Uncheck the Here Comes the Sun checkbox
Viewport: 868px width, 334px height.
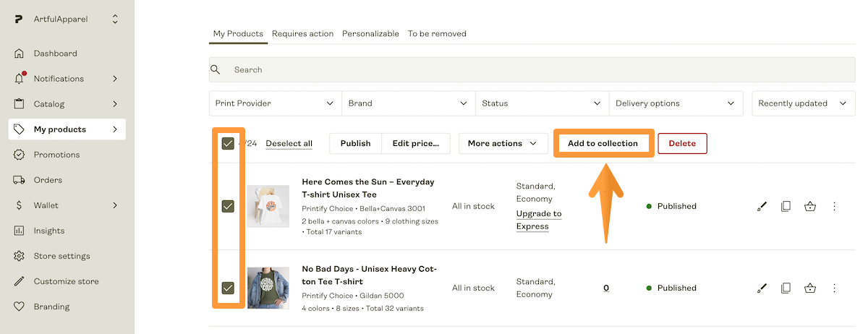pos(228,206)
